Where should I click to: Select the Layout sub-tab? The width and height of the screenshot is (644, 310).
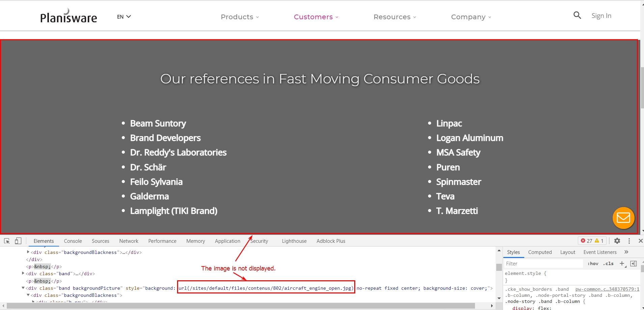point(568,252)
